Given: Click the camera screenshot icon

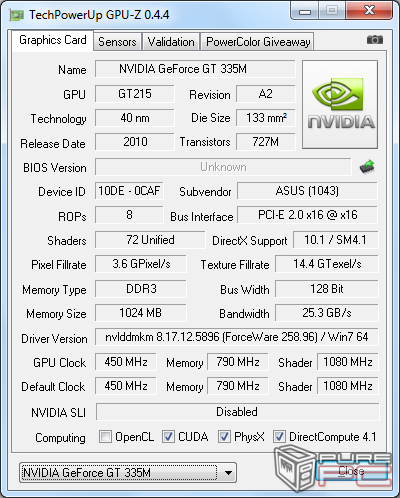Looking at the screenshot, I should (375, 40).
